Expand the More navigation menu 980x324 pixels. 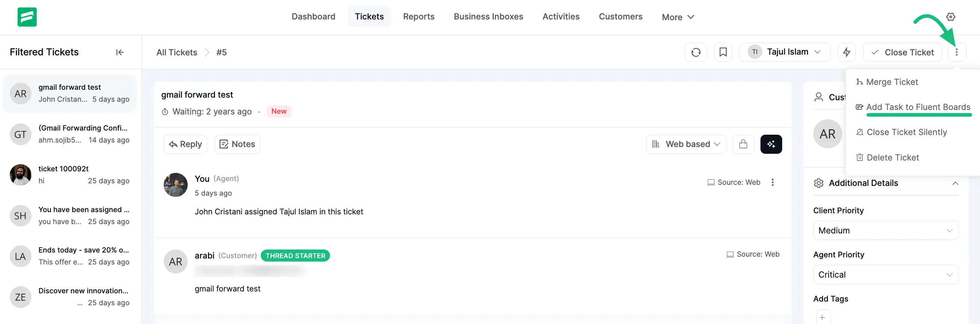point(678,17)
